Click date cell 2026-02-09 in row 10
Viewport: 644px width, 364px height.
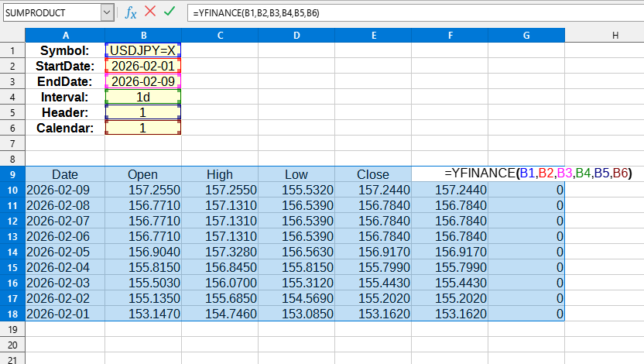(65, 190)
